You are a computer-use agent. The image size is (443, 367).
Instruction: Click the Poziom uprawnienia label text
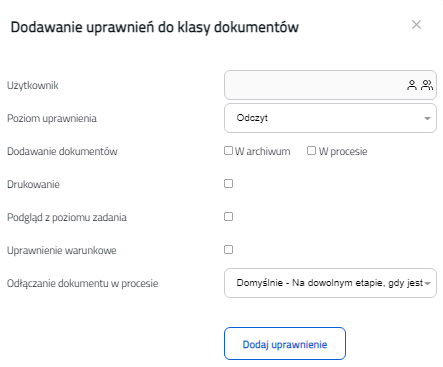tap(52, 118)
